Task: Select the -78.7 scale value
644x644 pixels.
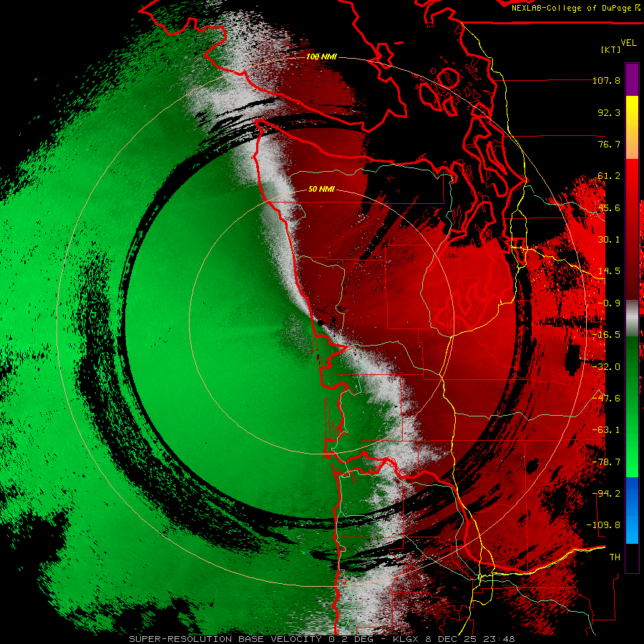Action: 606,462
